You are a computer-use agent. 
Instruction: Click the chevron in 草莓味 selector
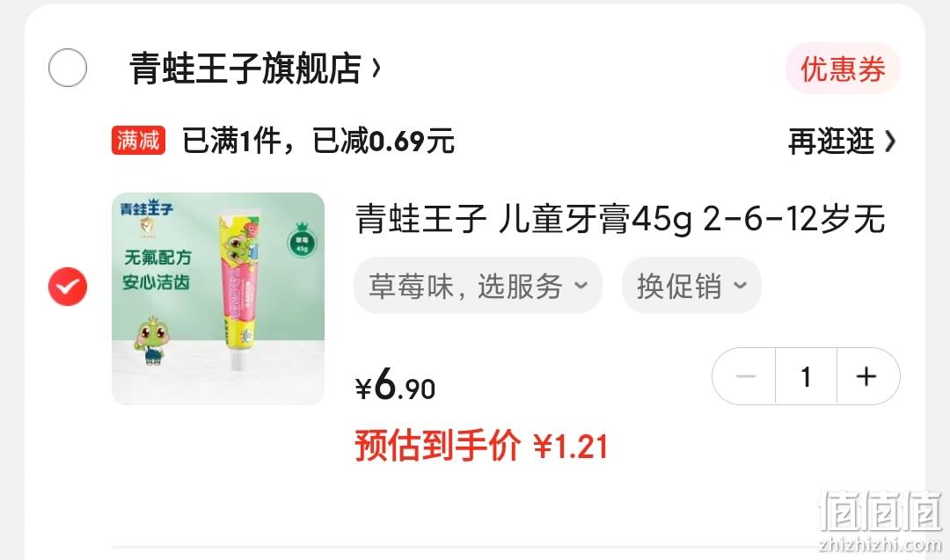coord(581,285)
